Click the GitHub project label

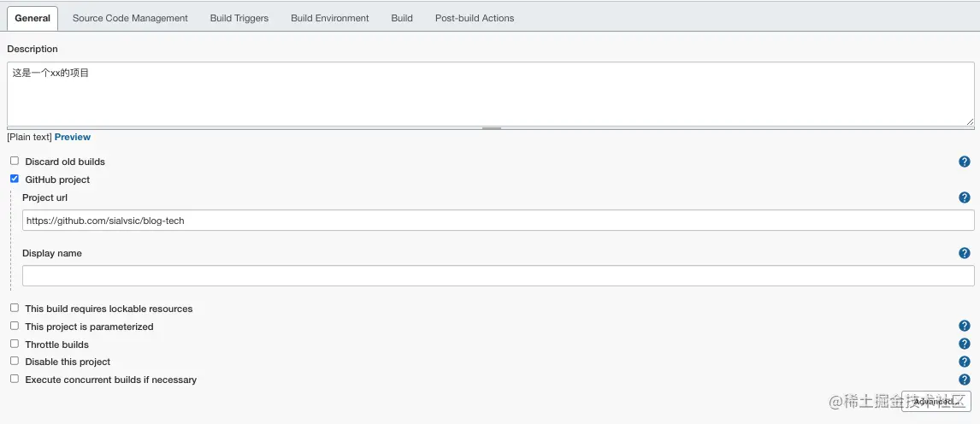tap(57, 180)
